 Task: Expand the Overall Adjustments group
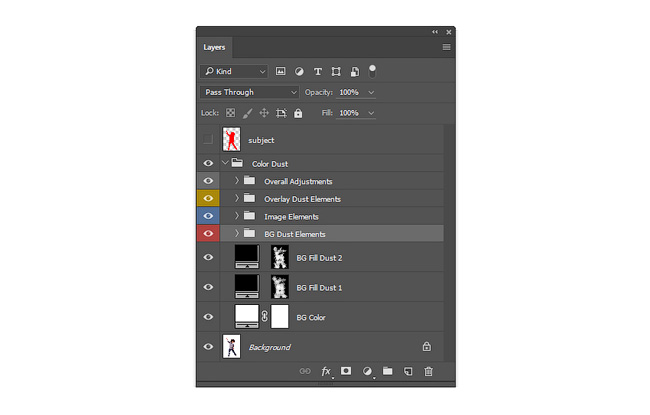pos(237,181)
